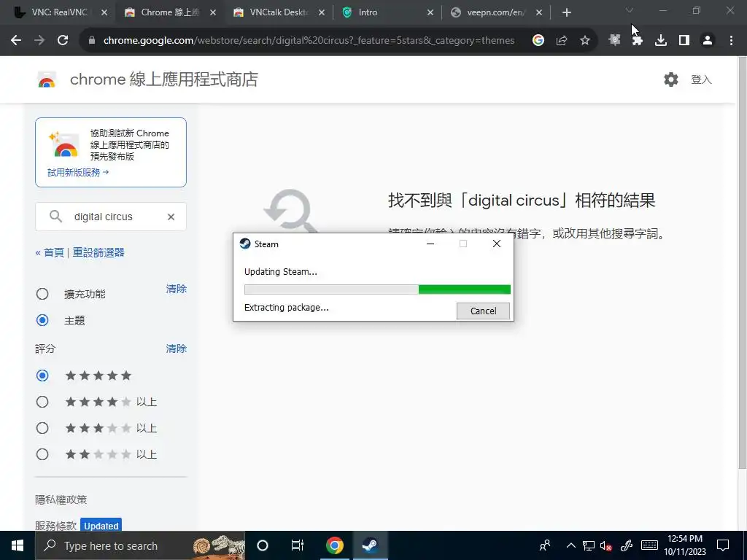Click the muted volume tray icon
The height and width of the screenshot is (560, 747).
coord(606,545)
